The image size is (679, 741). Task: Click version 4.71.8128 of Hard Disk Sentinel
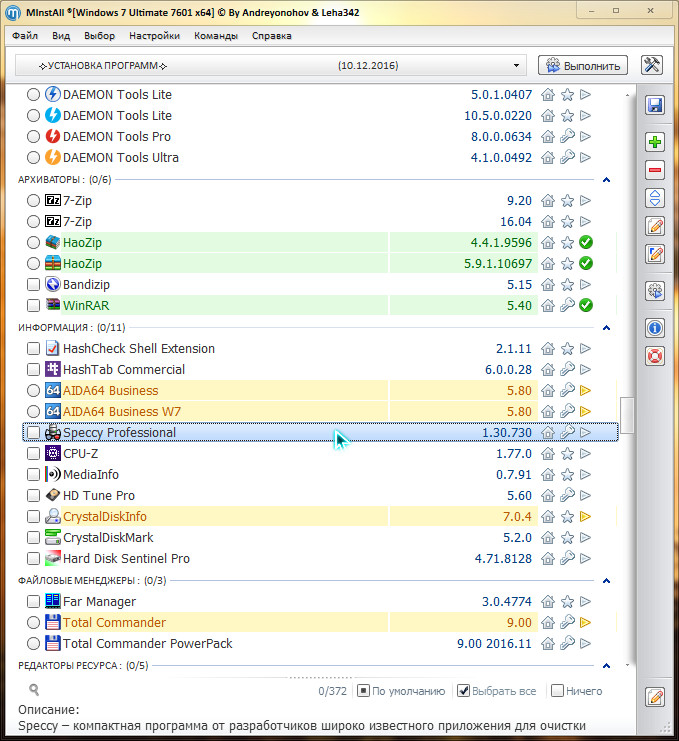pyautogui.click(x=503, y=559)
